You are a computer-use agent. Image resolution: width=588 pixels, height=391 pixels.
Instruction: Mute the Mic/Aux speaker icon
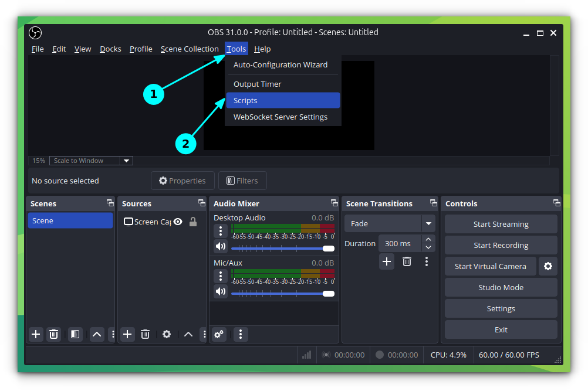pyautogui.click(x=220, y=293)
